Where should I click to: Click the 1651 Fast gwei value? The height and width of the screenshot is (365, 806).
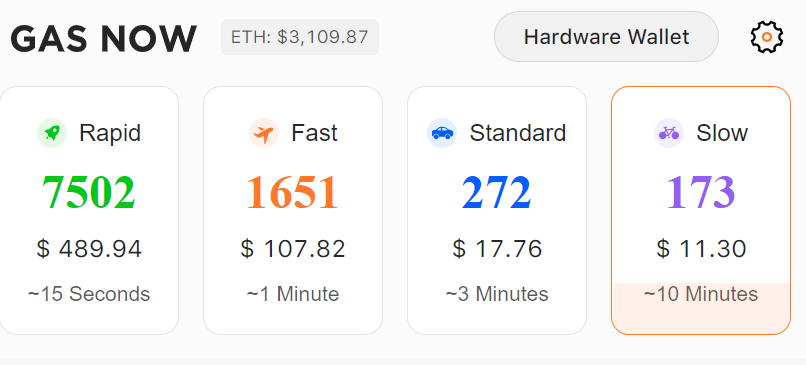[293, 193]
